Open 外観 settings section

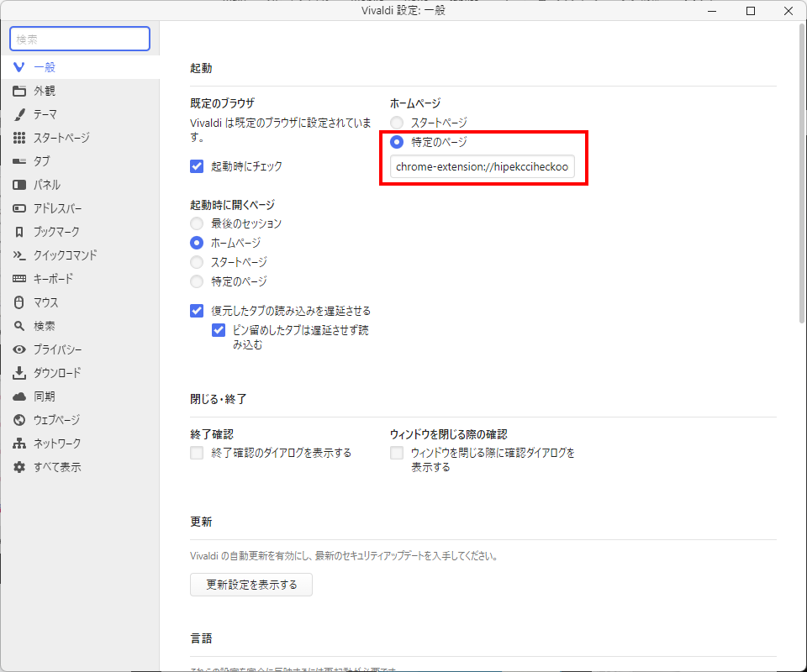(x=80, y=91)
